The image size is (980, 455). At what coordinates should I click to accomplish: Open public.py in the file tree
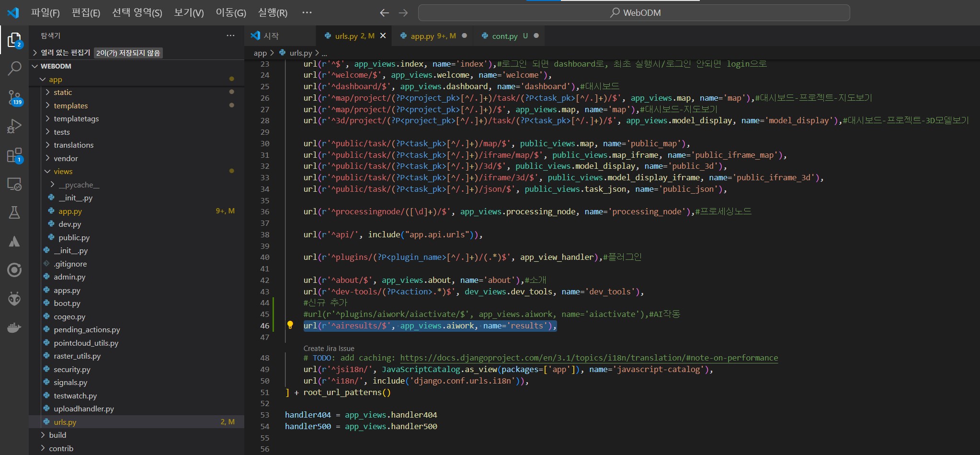pyautogui.click(x=74, y=237)
